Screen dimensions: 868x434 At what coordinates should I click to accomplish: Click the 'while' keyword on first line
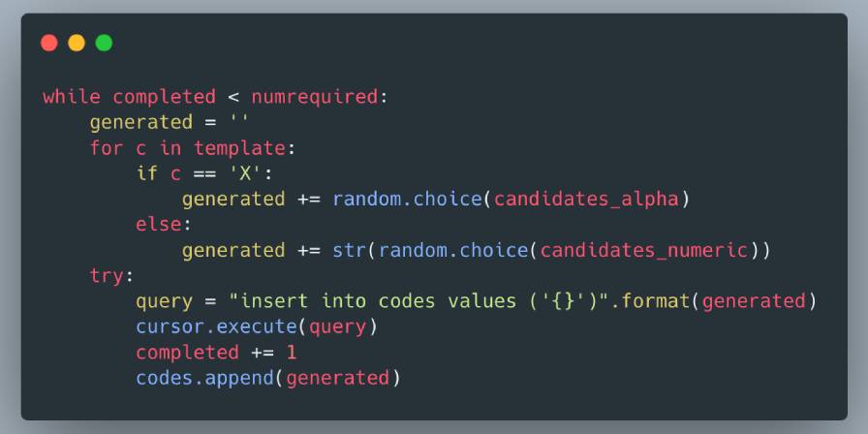(71, 97)
